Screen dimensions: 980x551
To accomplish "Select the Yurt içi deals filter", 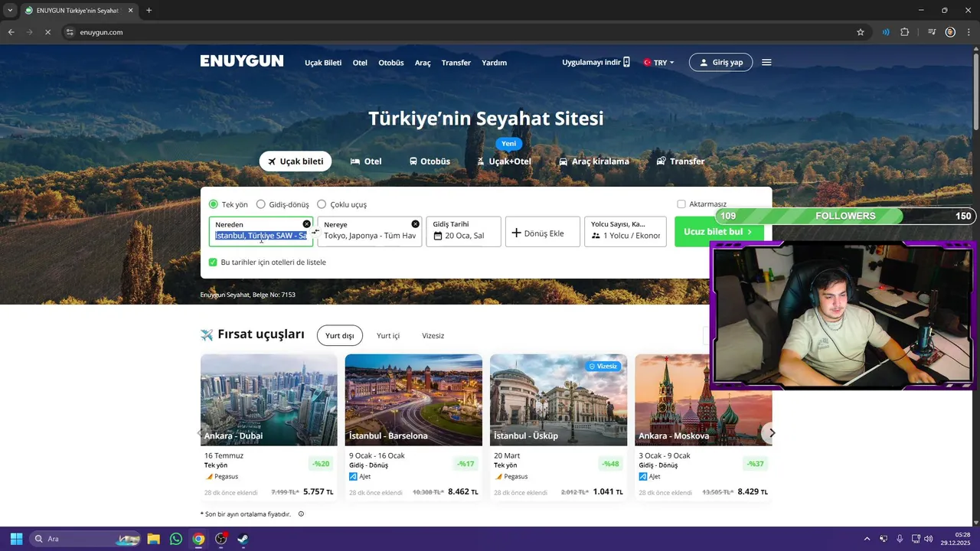I will [388, 335].
